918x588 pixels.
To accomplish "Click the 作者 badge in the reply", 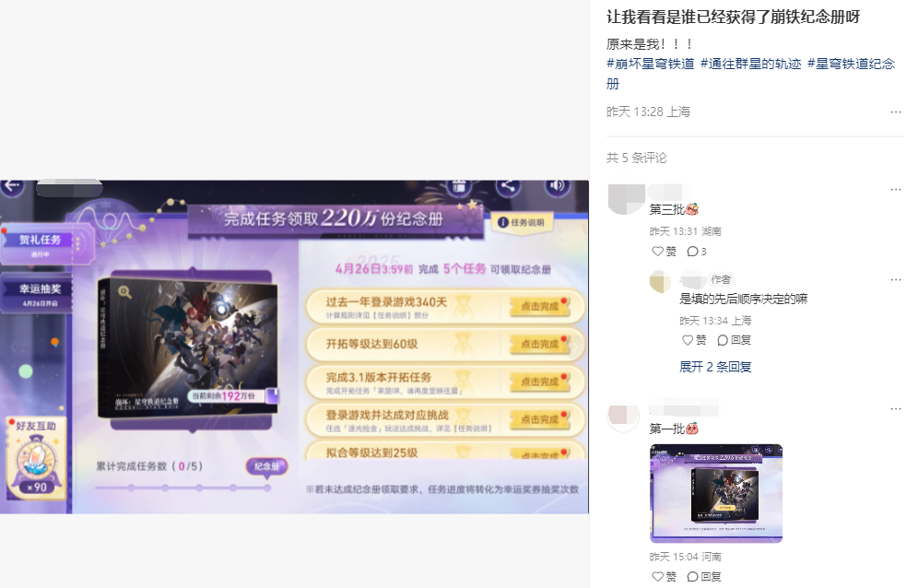I will coord(721,279).
